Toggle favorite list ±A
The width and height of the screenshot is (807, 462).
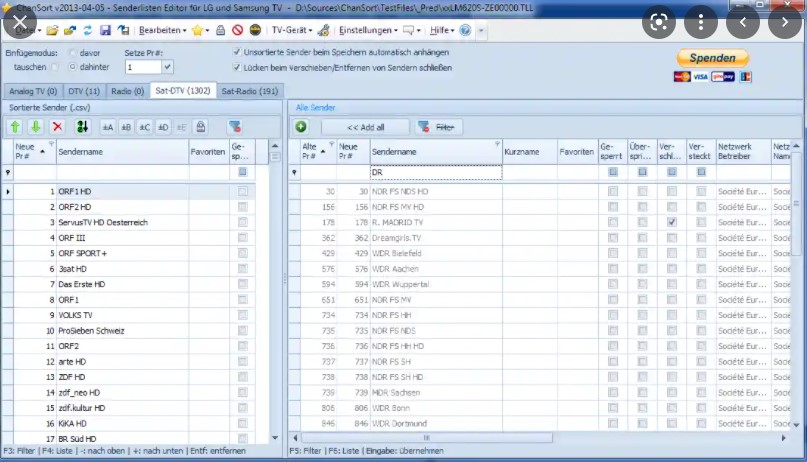tap(108, 127)
